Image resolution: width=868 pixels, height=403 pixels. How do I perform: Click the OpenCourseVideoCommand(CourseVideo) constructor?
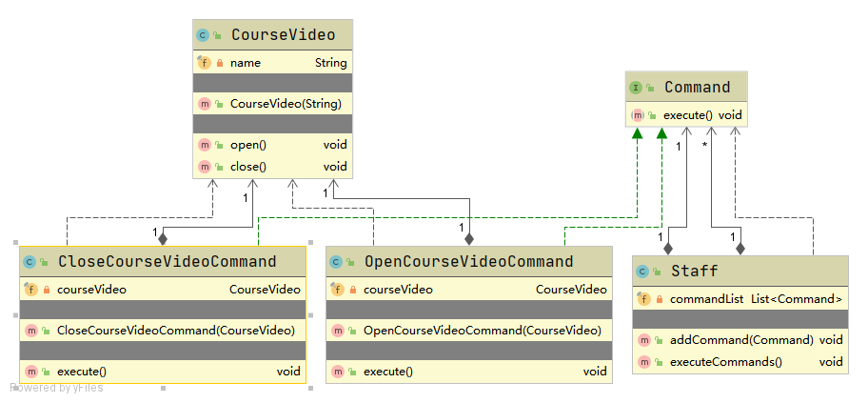[x=482, y=331]
